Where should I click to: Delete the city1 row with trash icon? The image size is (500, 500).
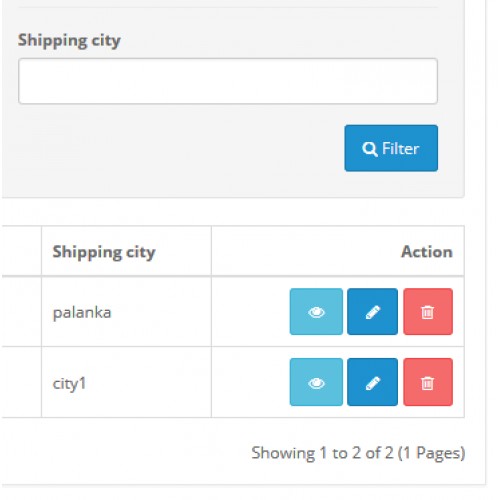click(x=428, y=382)
